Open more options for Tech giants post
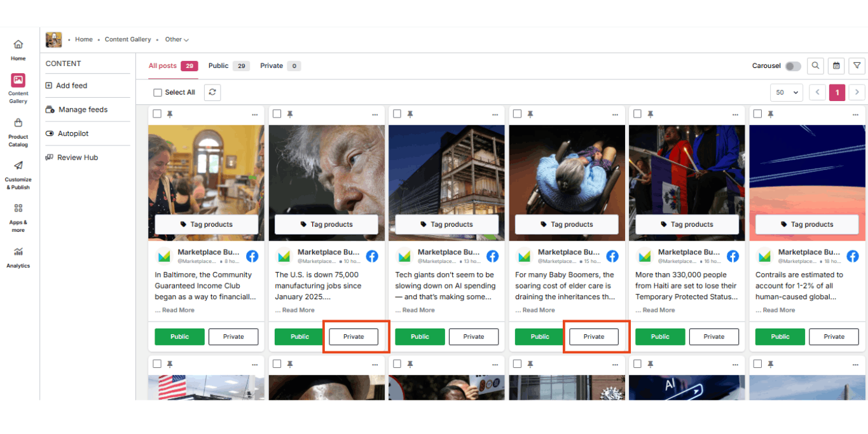The image size is (868, 434). [495, 115]
